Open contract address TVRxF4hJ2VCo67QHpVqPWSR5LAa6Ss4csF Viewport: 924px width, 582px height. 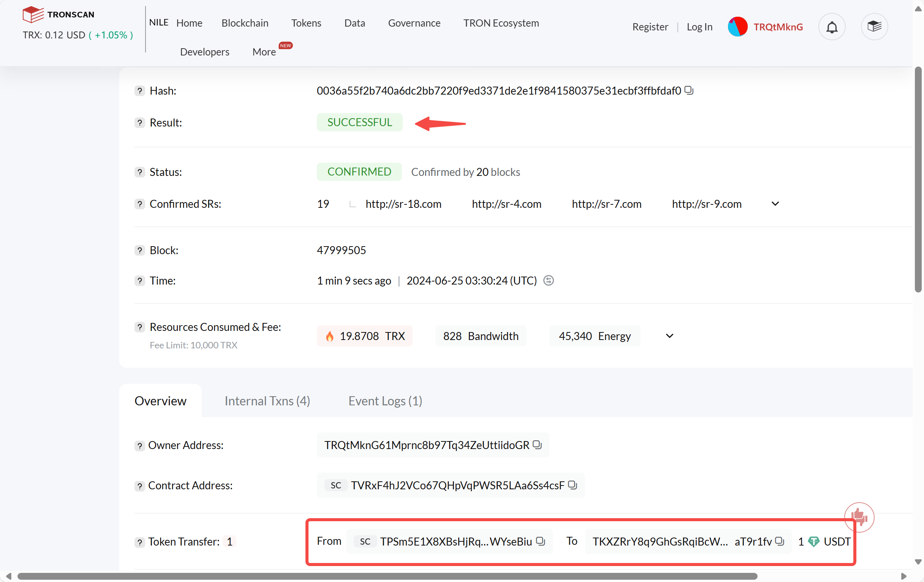click(x=457, y=486)
